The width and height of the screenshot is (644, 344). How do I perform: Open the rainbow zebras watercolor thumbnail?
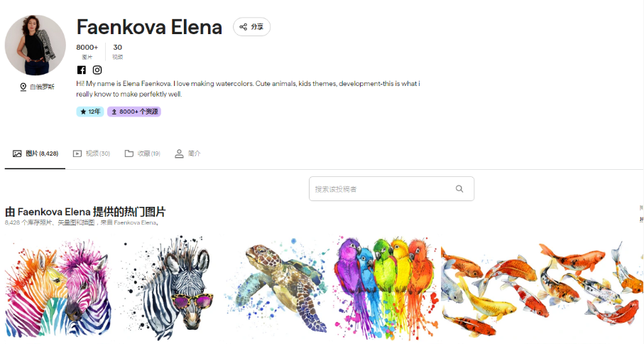point(58,288)
